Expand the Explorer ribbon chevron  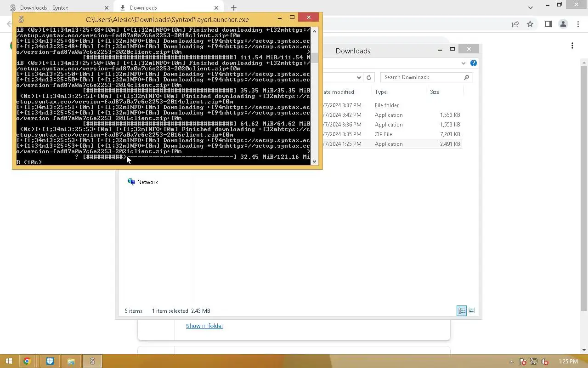click(464, 63)
